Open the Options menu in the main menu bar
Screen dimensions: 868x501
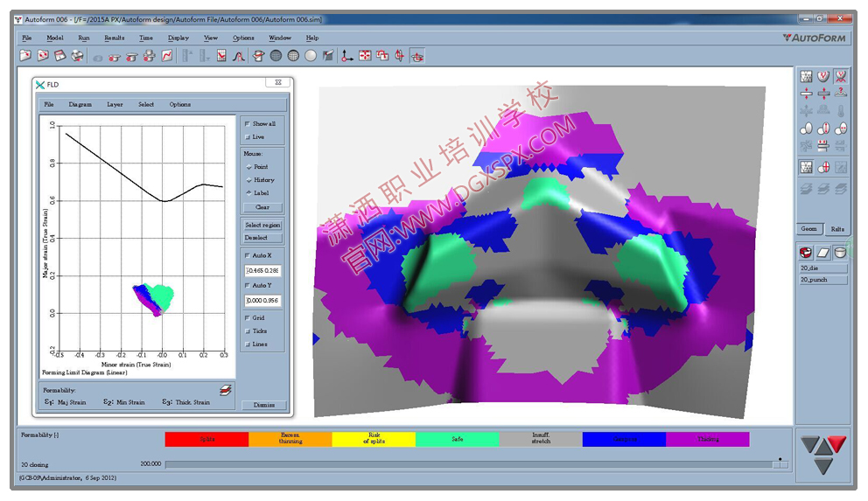click(243, 38)
